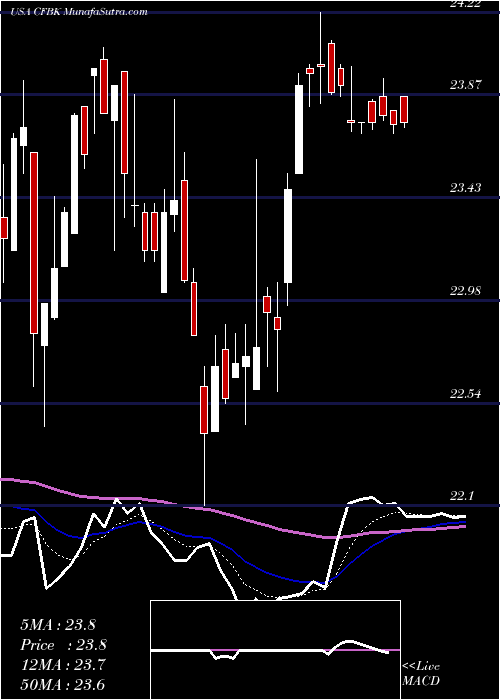Click the '50MA : 23.6' legend text
This screenshot has width=500, height=700.
click(x=63, y=685)
